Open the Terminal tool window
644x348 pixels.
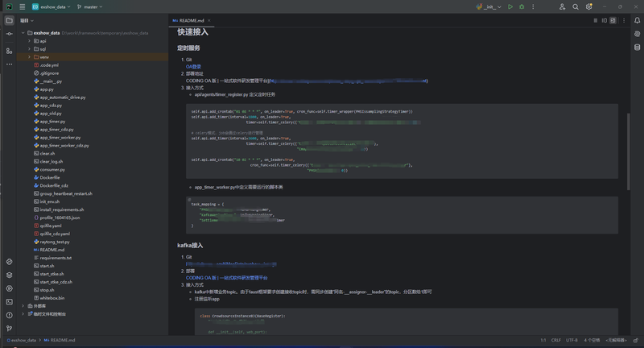pyautogui.click(x=9, y=301)
